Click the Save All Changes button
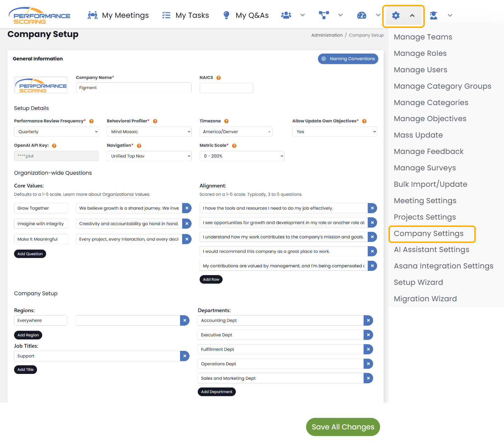 343,427
